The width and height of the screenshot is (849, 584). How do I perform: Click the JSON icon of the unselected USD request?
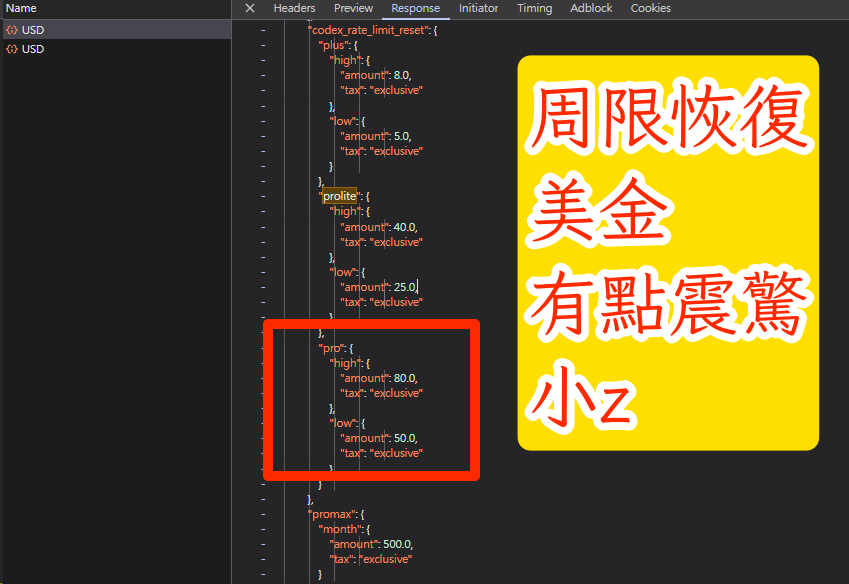pyautogui.click(x=12, y=49)
